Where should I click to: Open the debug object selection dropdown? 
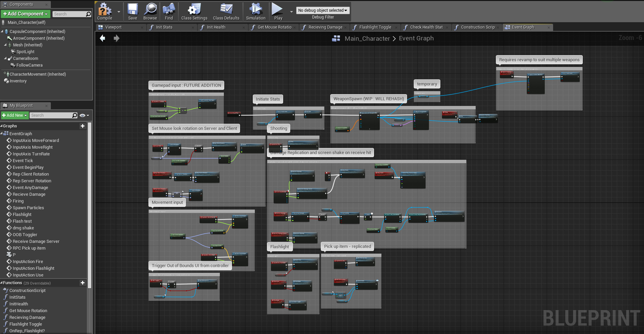click(x=323, y=10)
